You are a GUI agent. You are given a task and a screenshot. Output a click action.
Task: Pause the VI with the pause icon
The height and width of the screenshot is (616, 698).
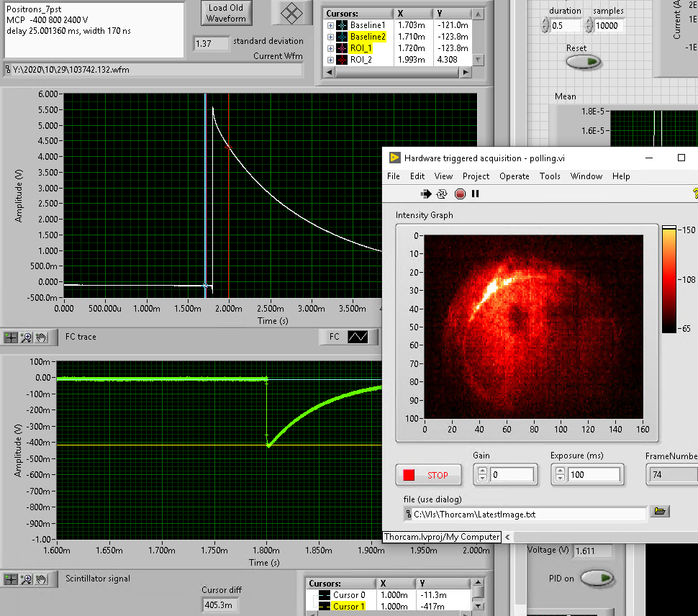475,194
